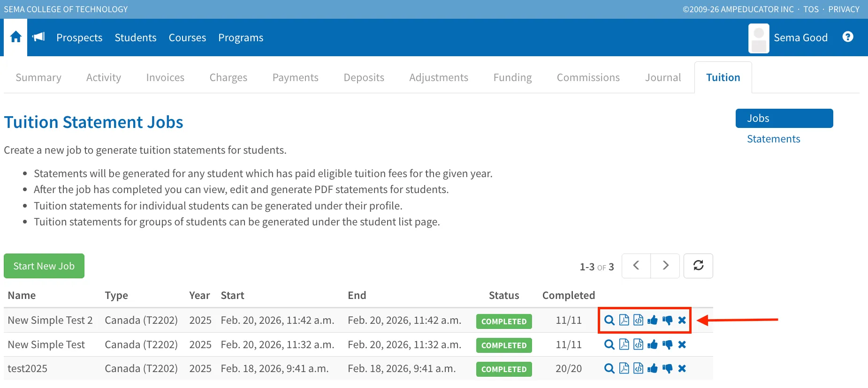The image size is (868, 388).
Task: Open the TOS link
Action: click(811, 9)
